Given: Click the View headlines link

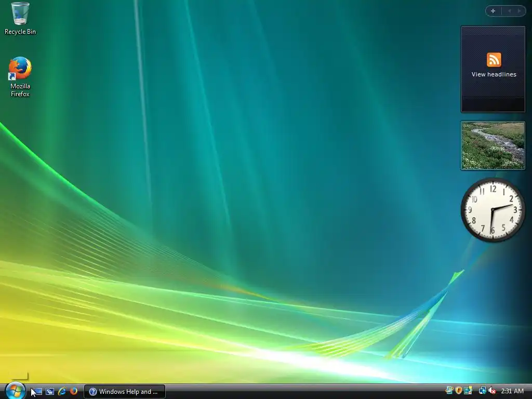Looking at the screenshot, I should 494,74.
